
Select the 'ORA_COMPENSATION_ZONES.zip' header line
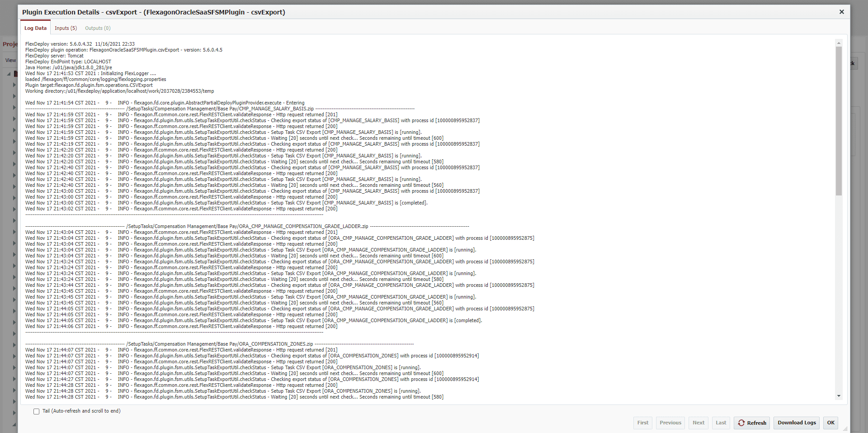220,344
